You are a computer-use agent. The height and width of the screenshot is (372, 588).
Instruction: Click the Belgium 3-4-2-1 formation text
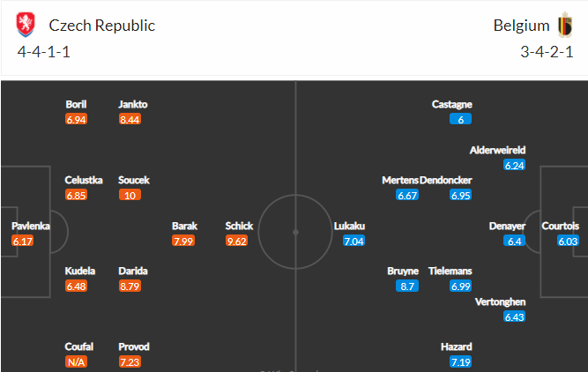[547, 52]
